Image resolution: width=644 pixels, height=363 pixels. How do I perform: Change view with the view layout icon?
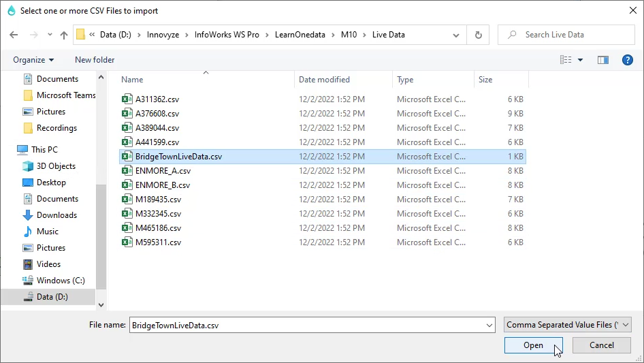[566, 60]
